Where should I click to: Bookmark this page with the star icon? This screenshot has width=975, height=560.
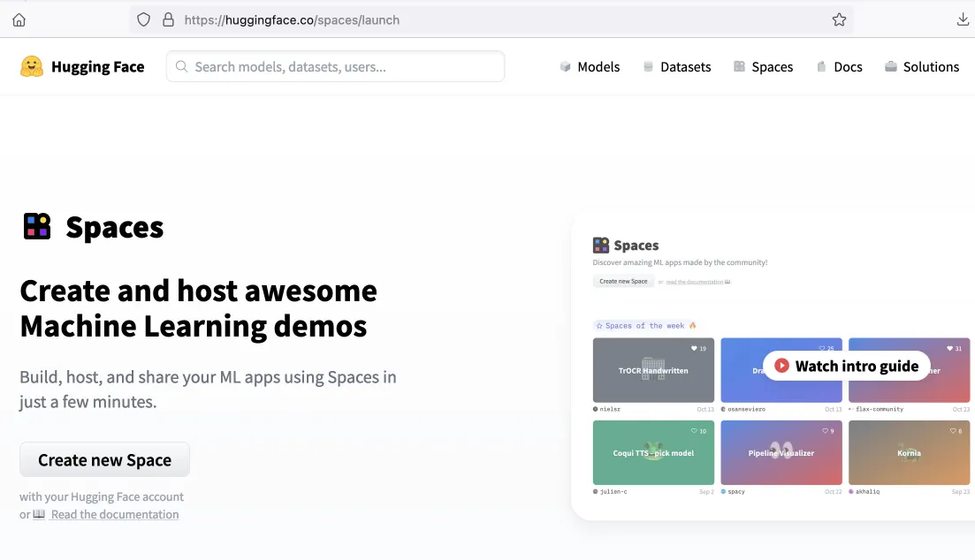click(839, 19)
